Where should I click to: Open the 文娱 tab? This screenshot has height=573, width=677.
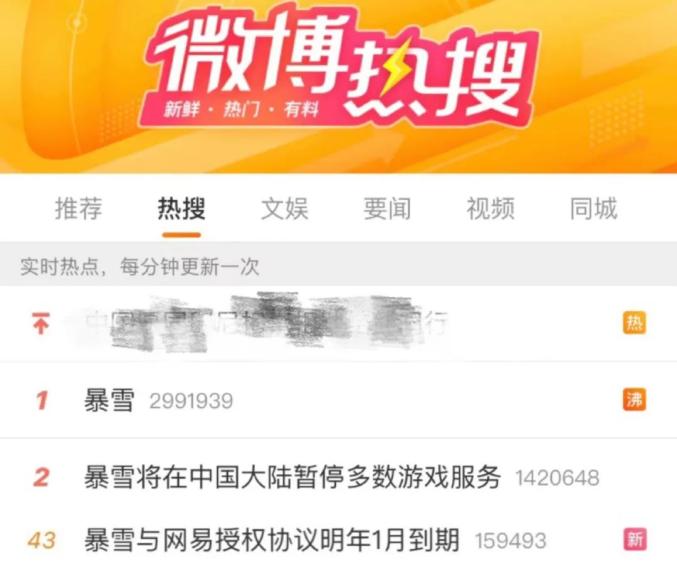coord(285,209)
